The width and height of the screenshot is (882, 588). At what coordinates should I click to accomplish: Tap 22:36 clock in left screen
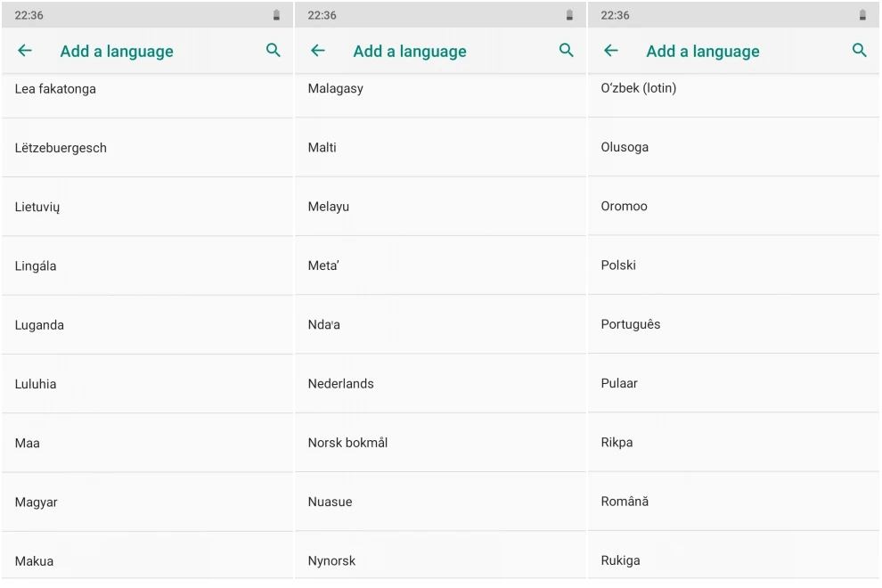point(29,15)
